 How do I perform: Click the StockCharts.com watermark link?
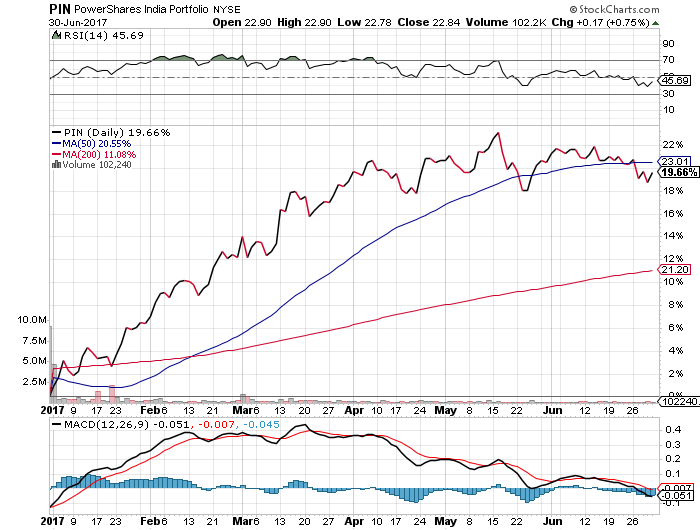[x=614, y=9]
